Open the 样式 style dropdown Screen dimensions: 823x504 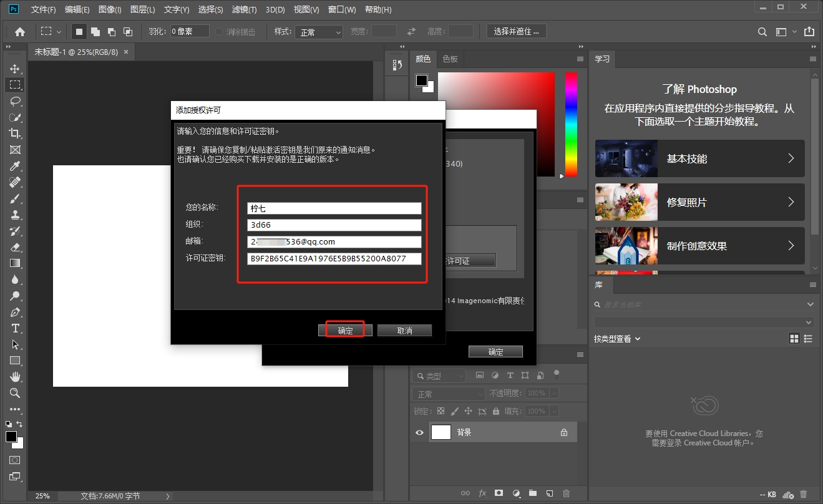point(320,32)
